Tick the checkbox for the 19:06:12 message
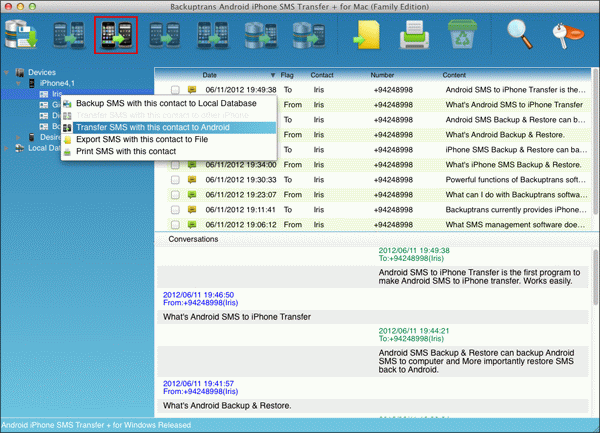 pyautogui.click(x=175, y=225)
